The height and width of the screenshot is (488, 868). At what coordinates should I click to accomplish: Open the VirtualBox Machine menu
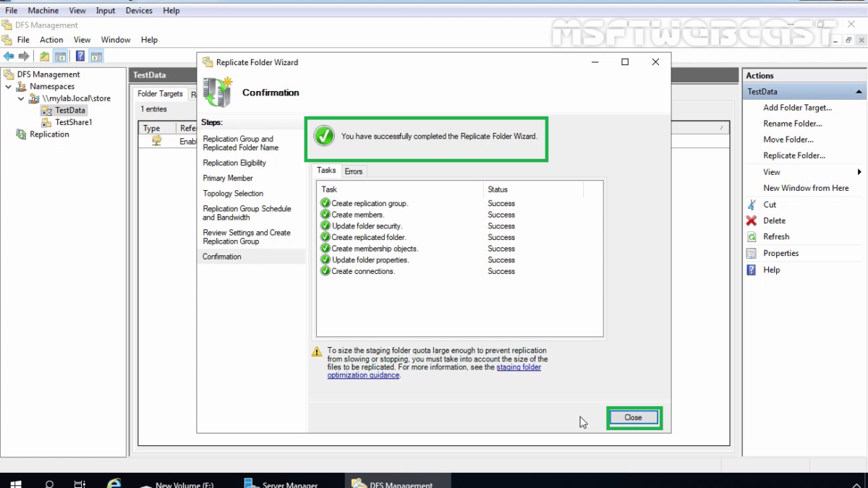pos(43,11)
